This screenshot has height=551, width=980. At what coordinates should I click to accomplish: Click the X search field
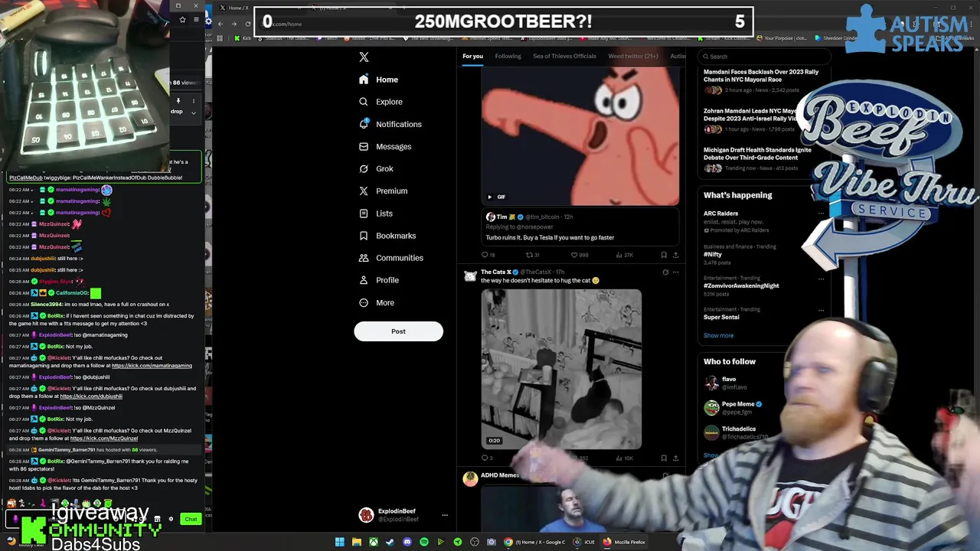[764, 56]
